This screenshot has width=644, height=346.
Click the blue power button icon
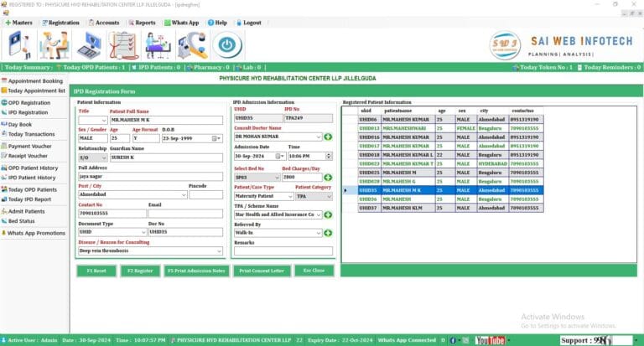tap(227, 45)
